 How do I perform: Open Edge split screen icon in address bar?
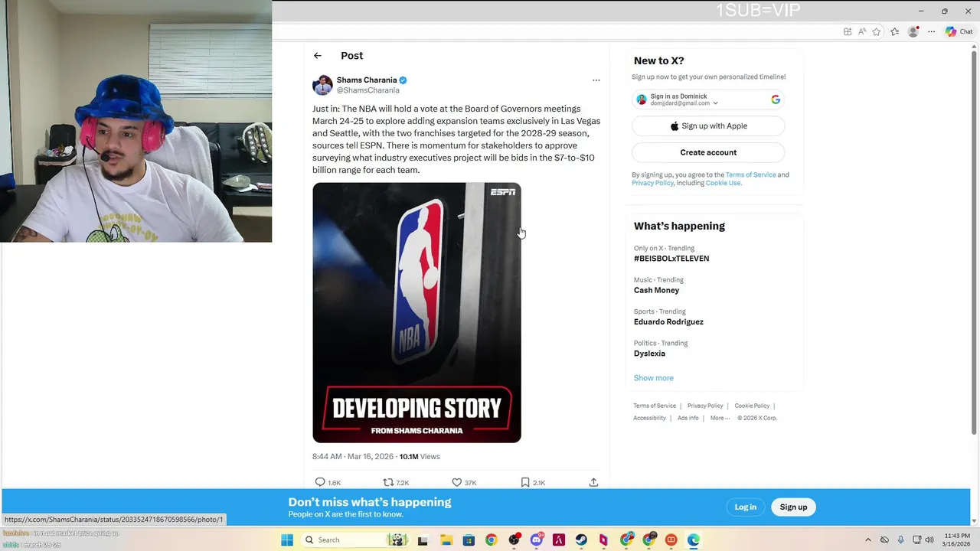coord(848,31)
